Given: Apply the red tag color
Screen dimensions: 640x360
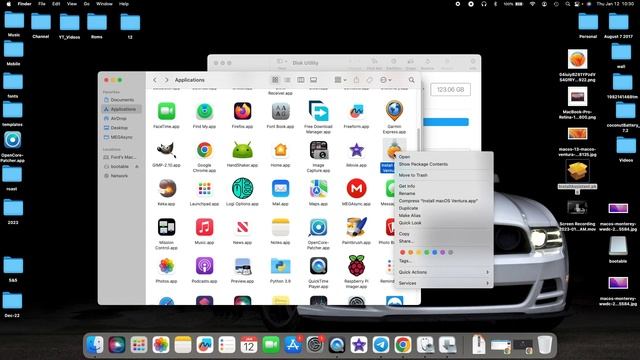Looking at the screenshot, I should pos(402,252).
